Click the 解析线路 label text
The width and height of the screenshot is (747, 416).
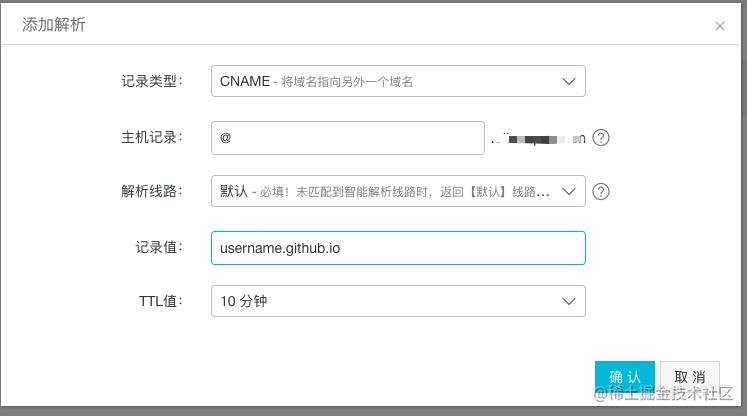(151, 191)
